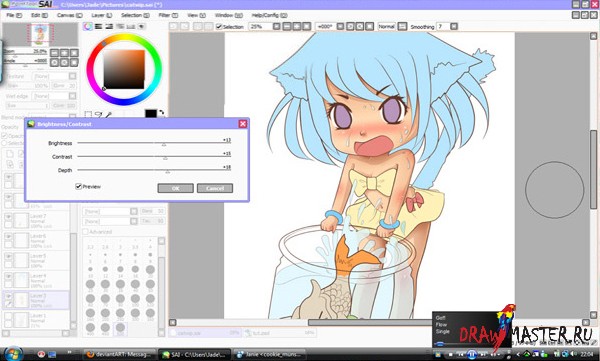Viewport: 600px width, 361px height.
Task: Show the color wheel panel
Action: [88, 26]
